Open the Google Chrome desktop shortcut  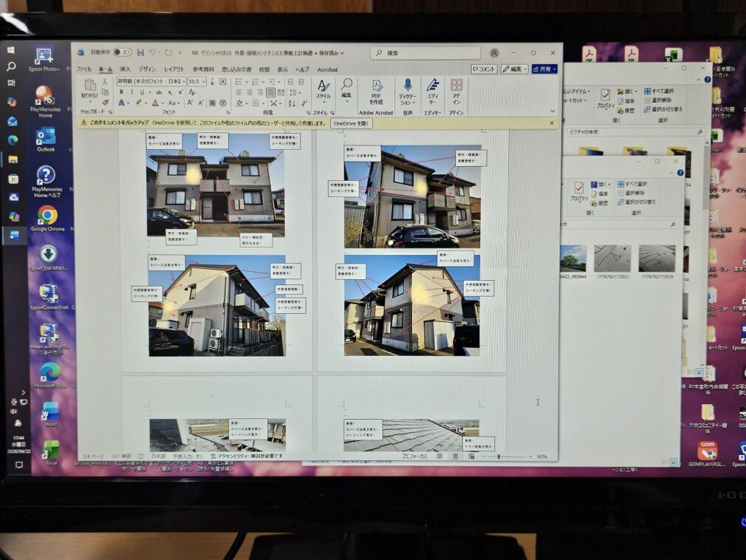(47, 217)
